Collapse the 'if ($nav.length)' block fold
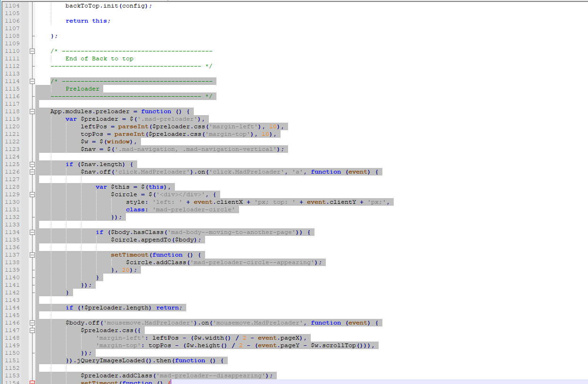This screenshot has width=588, height=384. (x=32, y=164)
